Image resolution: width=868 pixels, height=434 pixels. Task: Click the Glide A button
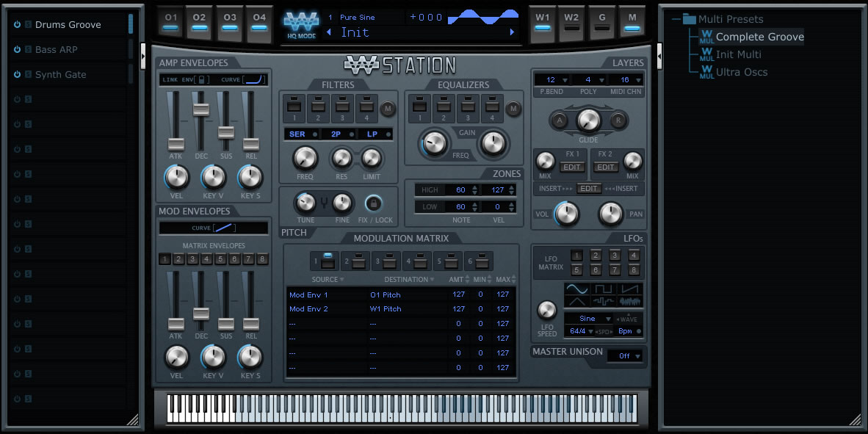(x=559, y=120)
